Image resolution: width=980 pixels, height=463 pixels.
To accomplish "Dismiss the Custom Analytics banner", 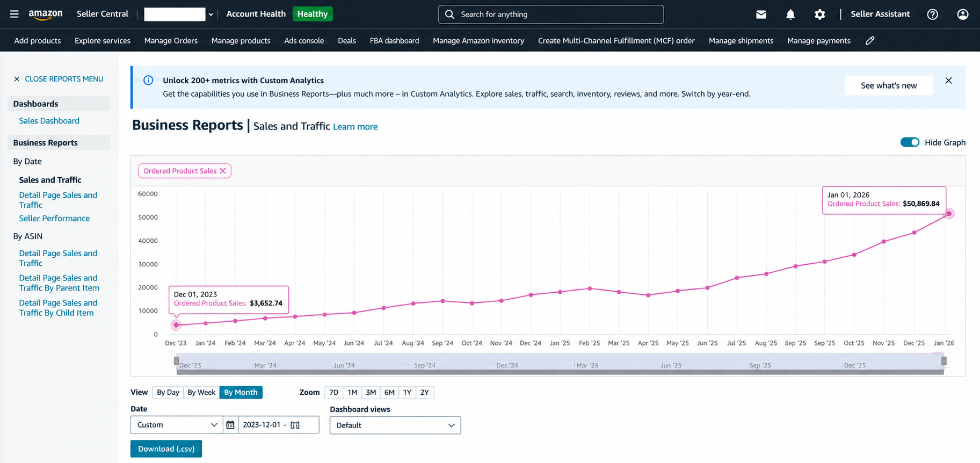I will pyautogui.click(x=949, y=81).
